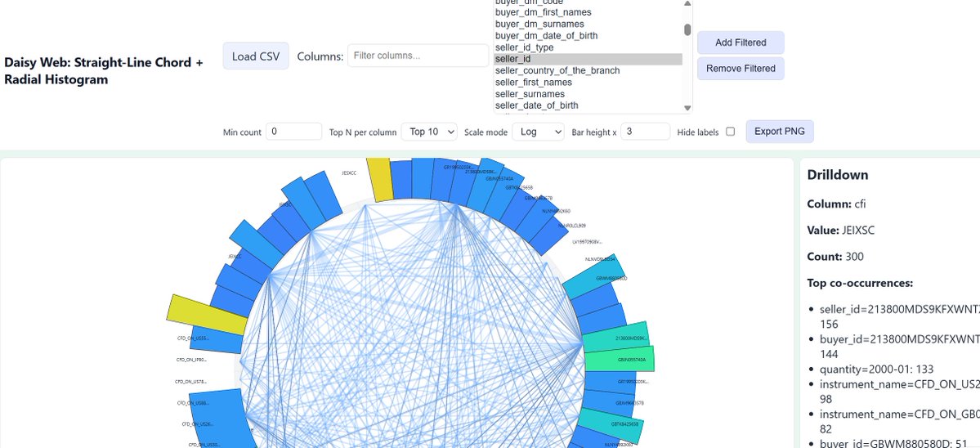Click the Bar height x input field
This screenshot has width=980, height=448.
point(645,132)
